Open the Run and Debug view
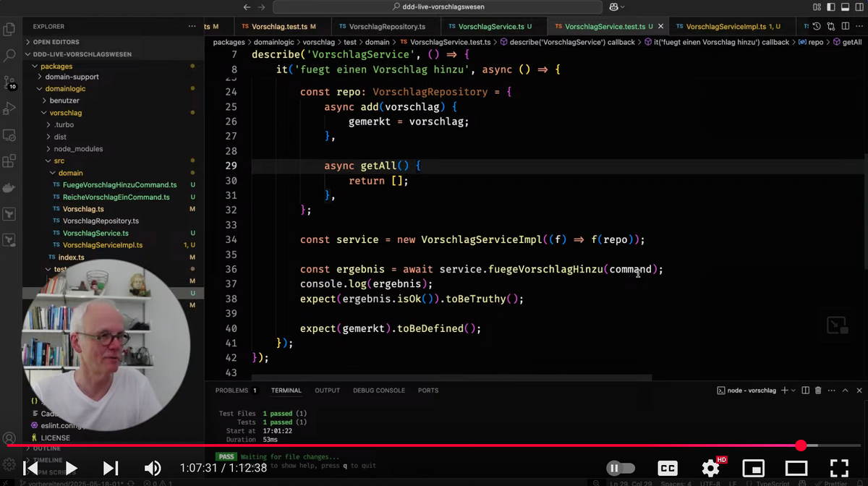 tap(10, 108)
